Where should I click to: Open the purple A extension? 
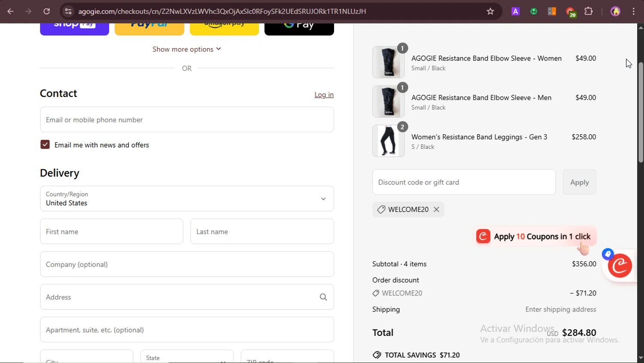point(516,12)
